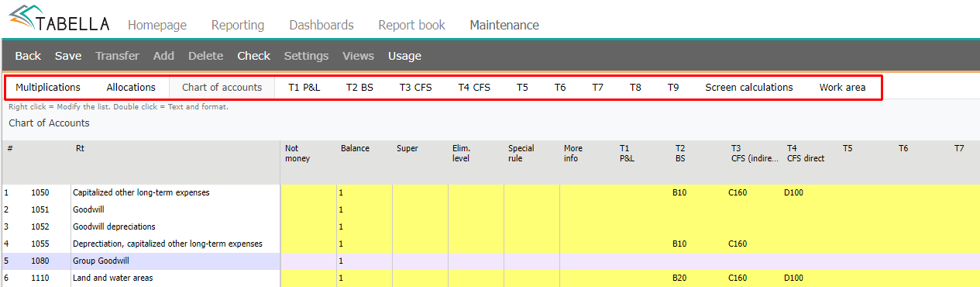Click Add in the toolbar

163,56
